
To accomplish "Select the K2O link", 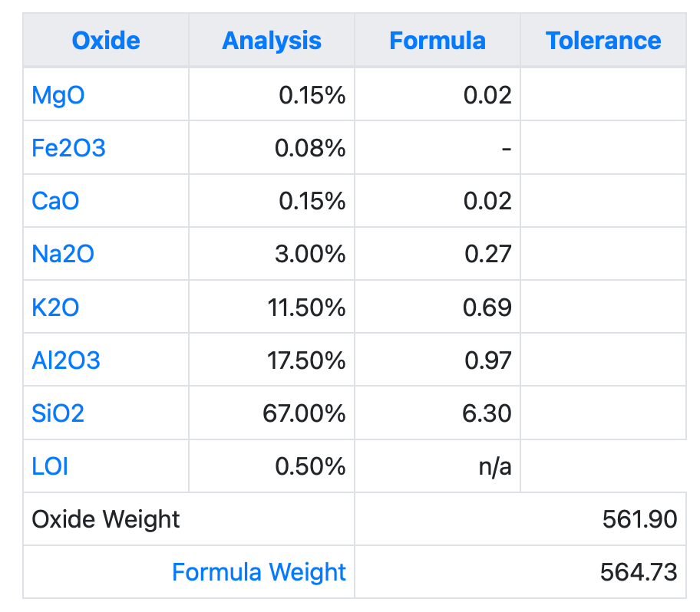I will pyautogui.click(x=55, y=307).
